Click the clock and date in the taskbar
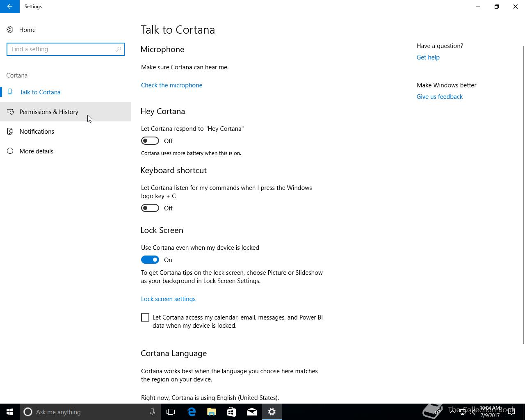 point(490,412)
